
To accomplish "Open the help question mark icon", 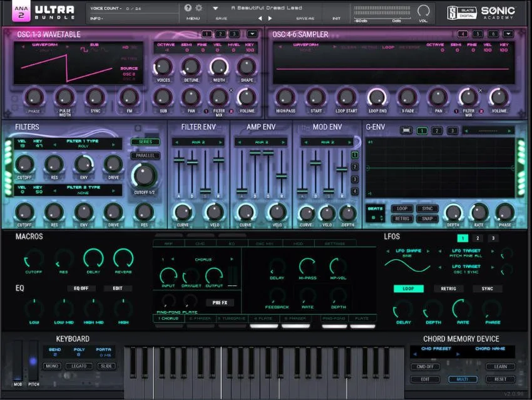I will (x=188, y=8).
